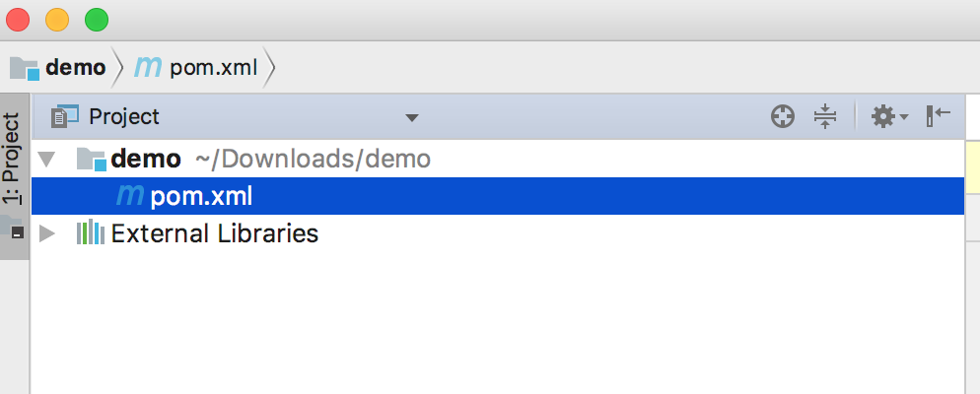Click the Scroll from Source target icon
Viewport: 980px width, 394px height.
(782, 117)
